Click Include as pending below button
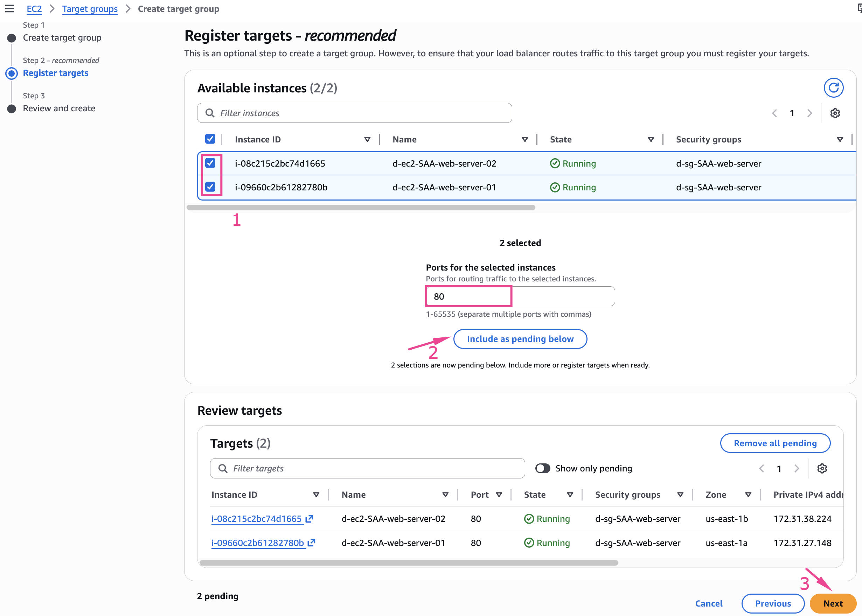Viewport: 862px width, 616px height. pos(520,339)
